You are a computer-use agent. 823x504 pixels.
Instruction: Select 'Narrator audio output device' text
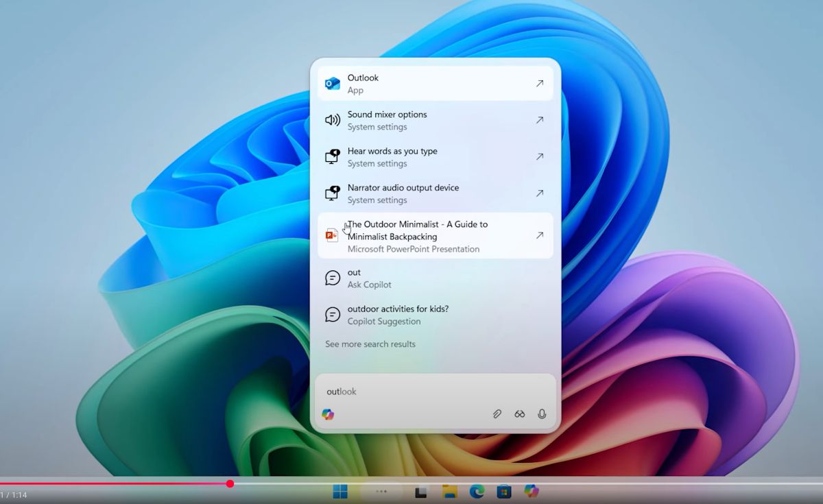point(403,187)
